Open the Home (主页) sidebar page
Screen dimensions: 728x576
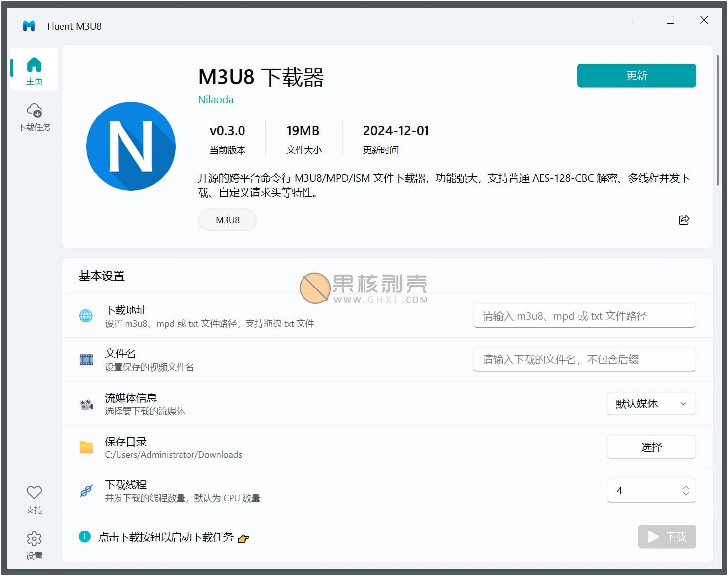coord(34,70)
